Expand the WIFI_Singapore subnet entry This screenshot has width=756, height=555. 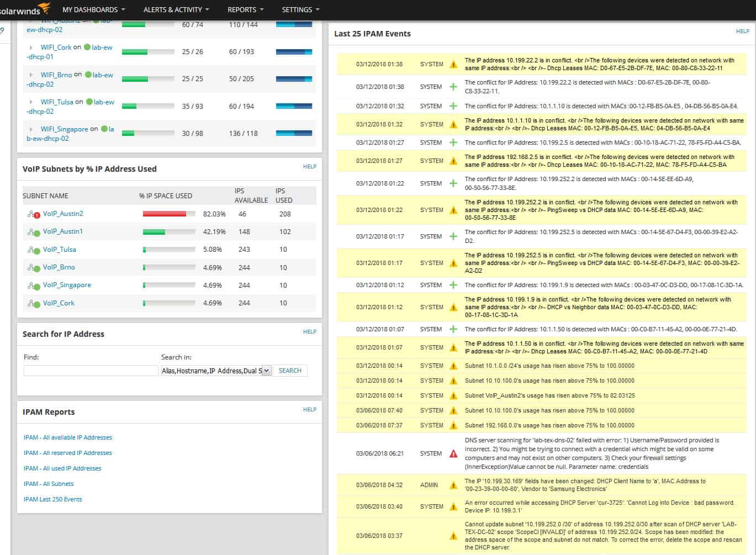[30, 129]
